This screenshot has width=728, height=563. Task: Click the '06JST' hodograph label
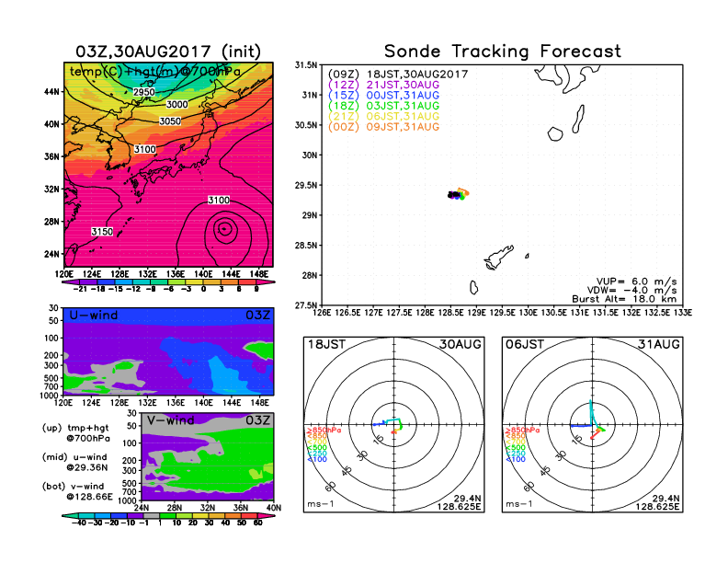(x=525, y=344)
